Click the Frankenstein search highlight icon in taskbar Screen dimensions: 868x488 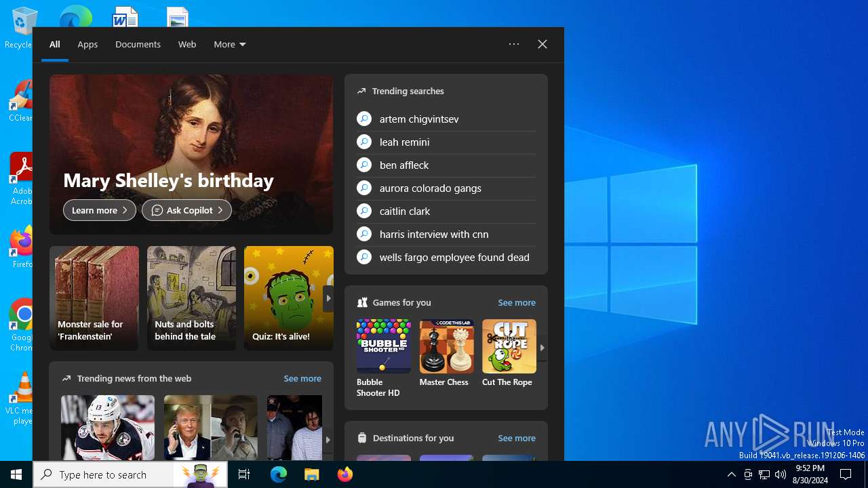coord(200,474)
